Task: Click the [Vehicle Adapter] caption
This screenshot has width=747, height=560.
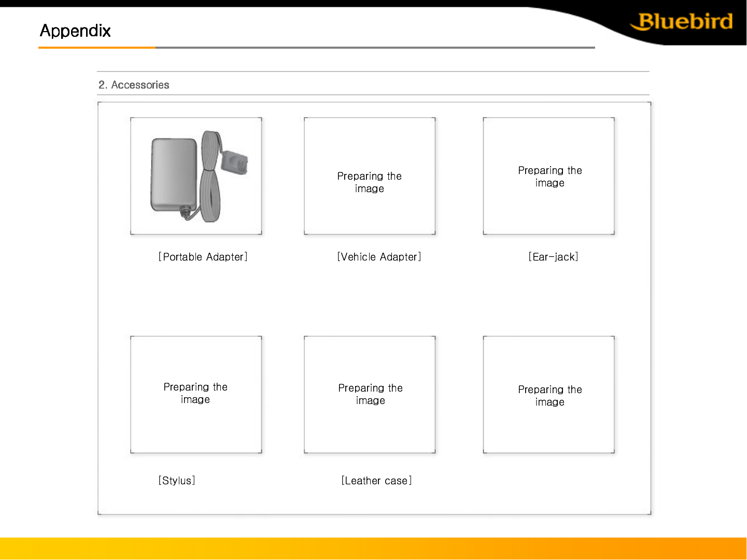Action: pos(379,257)
